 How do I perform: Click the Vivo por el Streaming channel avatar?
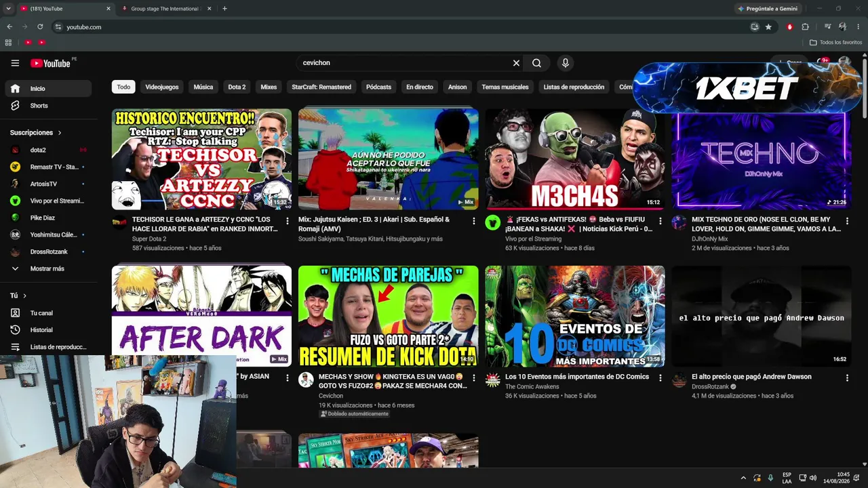[x=493, y=223]
